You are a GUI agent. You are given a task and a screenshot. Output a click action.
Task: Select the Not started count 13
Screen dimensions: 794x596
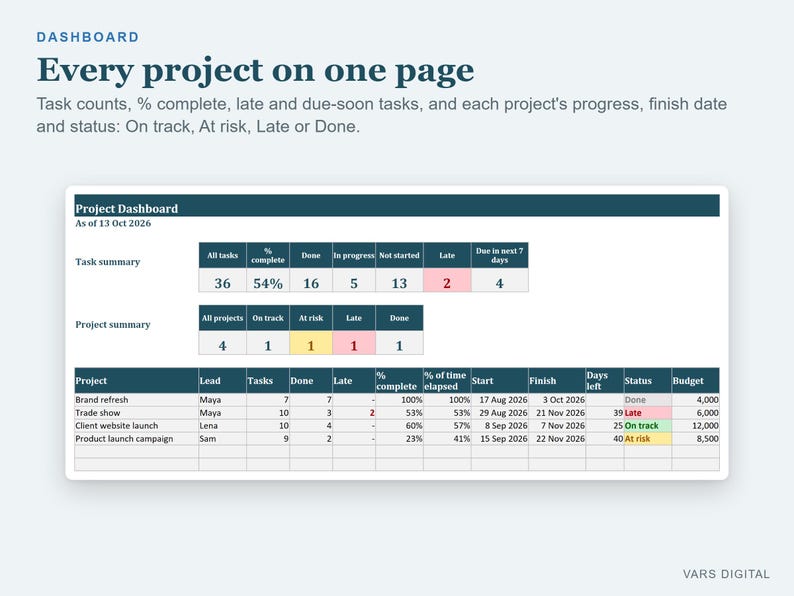(x=399, y=281)
